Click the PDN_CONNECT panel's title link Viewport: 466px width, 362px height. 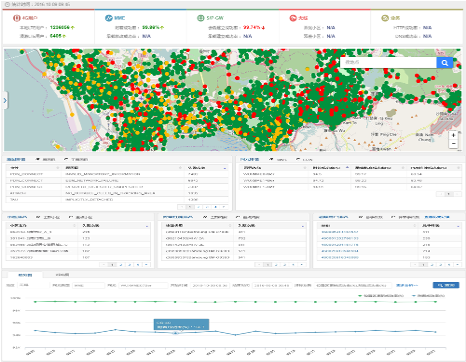click(x=16, y=159)
